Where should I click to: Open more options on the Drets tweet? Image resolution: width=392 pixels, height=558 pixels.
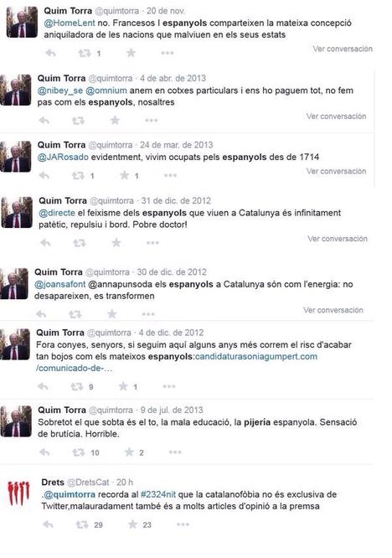point(183,524)
